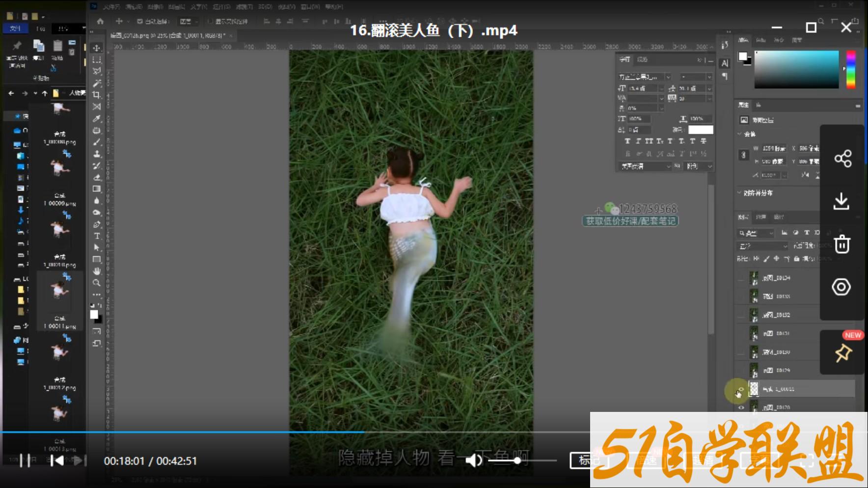868x488 pixels.
Task: Open the layer blend mode dropdown
Action: point(762,245)
